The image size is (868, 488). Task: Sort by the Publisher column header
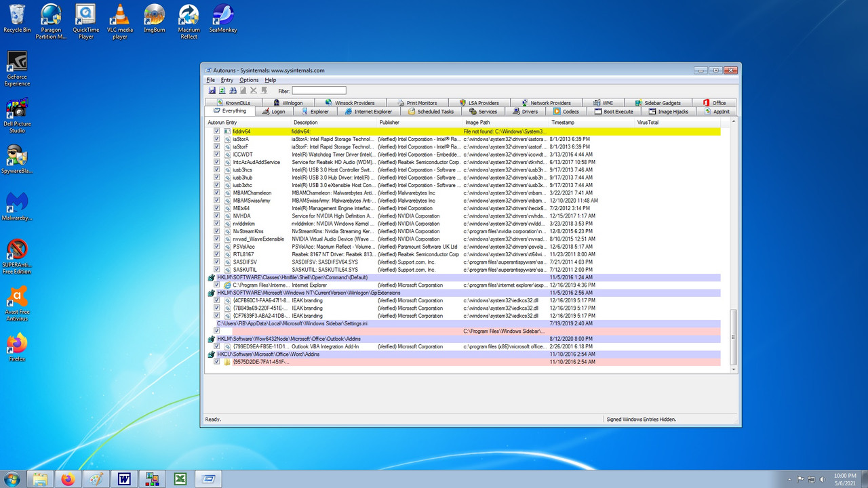click(x=419, y=122)
